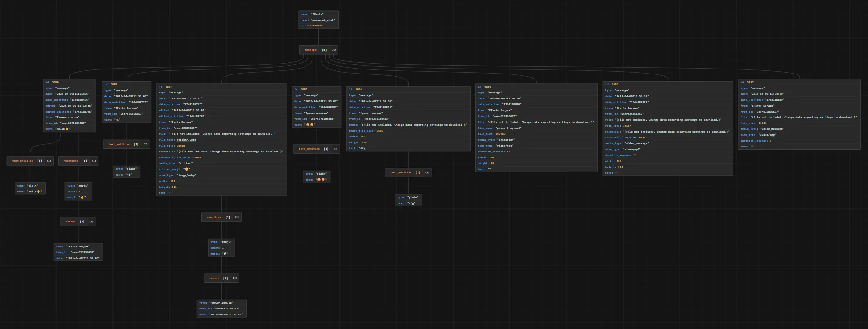Click recent entry dated 2025-04-09T11:52:06
Screen dimensions: 868x329
(x=78, y=252)
